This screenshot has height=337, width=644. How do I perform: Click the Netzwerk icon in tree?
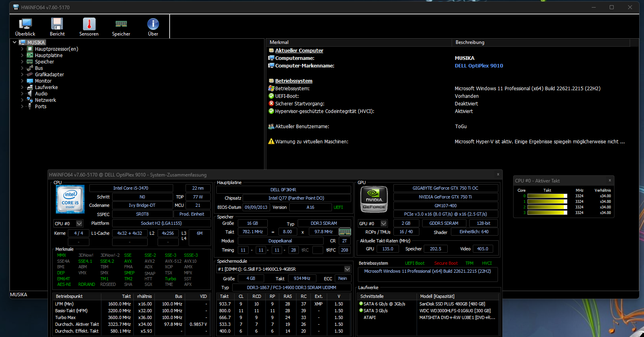(30, 100)
